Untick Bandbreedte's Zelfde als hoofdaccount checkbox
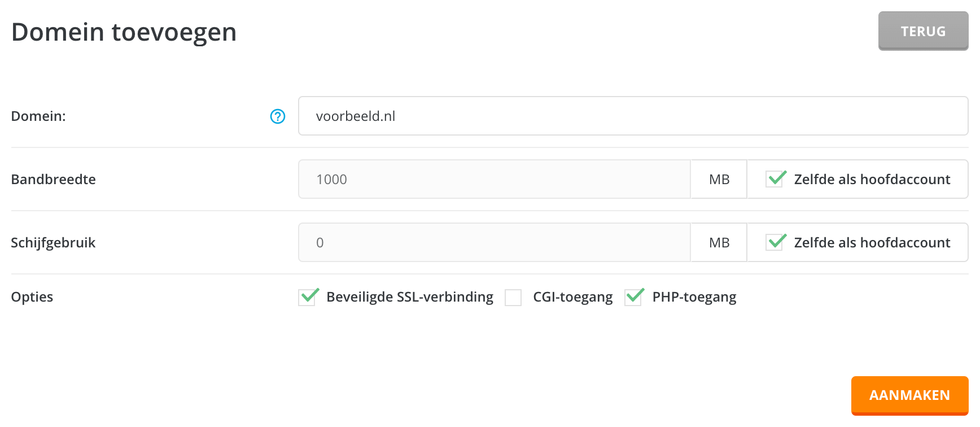The height and width of the screenshot is (427, 980). [775, 179]
